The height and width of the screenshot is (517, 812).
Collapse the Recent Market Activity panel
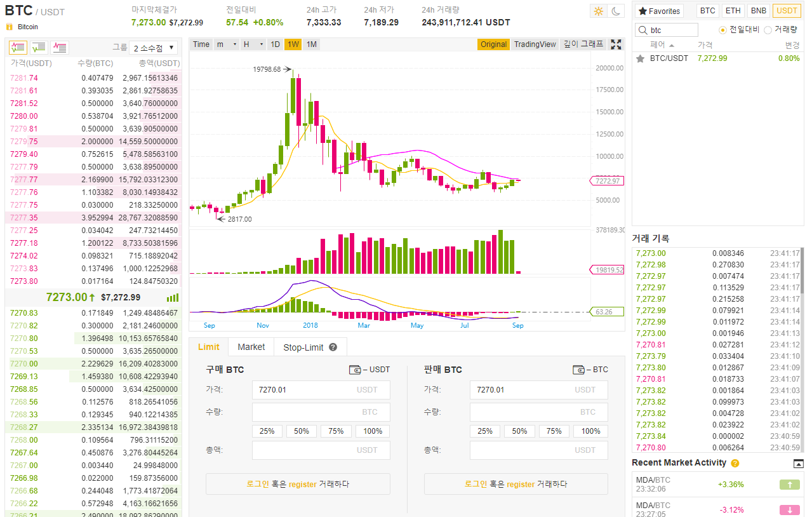799,464
